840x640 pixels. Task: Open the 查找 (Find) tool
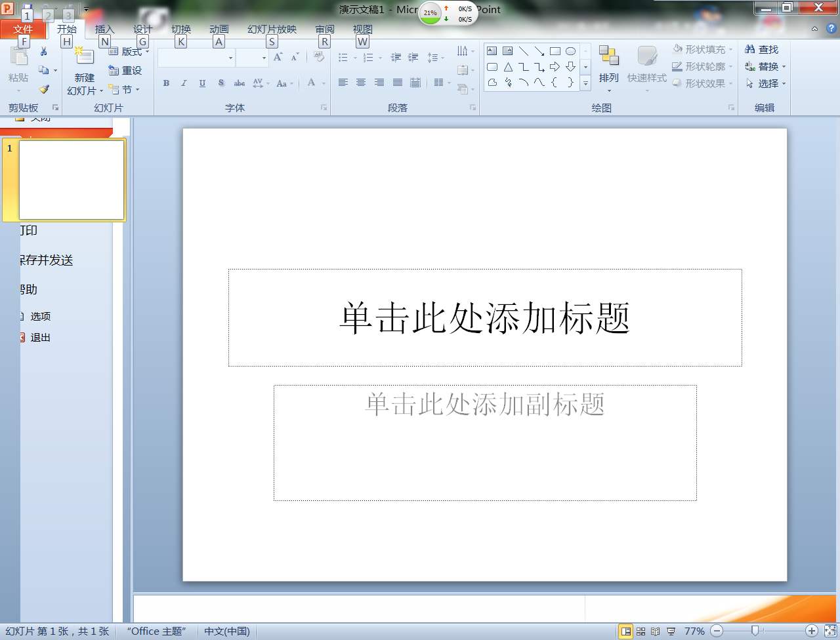coord(761,49)
